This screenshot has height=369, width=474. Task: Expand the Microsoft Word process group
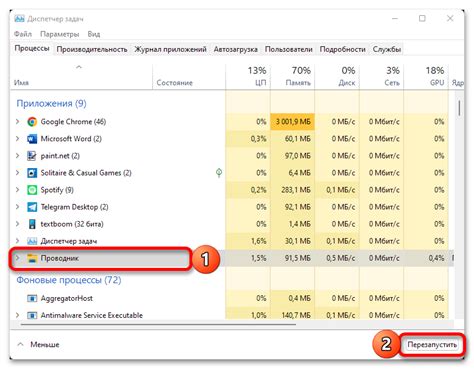pos(18,139)
